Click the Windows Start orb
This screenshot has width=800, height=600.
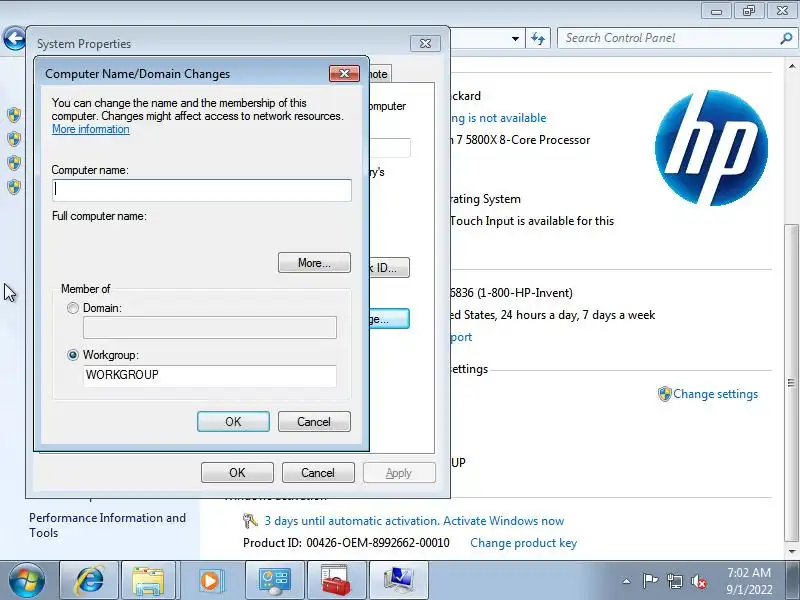tap(26, 581)
